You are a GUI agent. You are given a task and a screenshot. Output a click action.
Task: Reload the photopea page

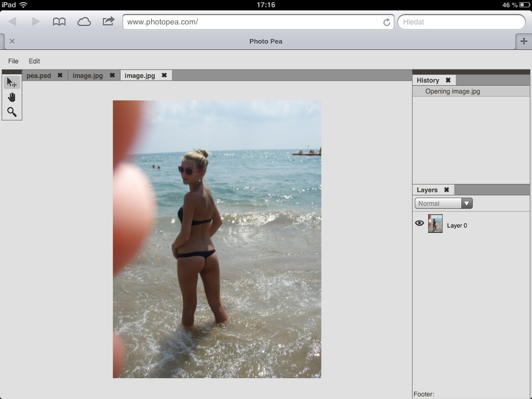[x=387, y=22]
